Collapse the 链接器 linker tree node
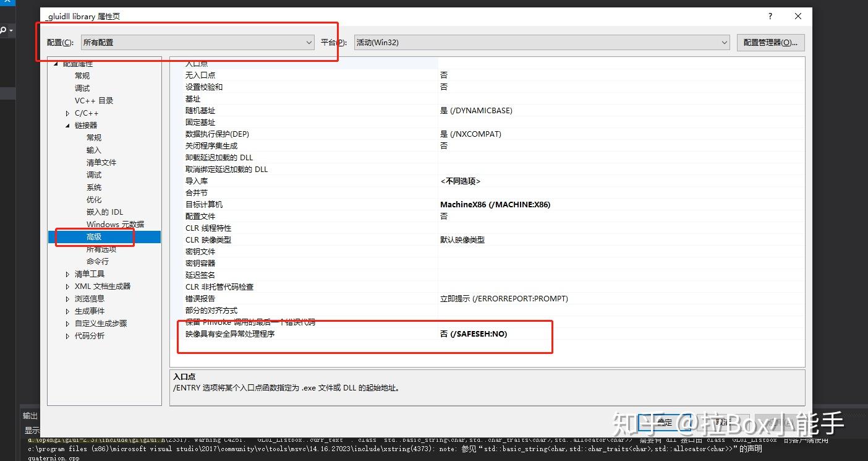This screenshot has height=461, width=868. tap(67, 125)
